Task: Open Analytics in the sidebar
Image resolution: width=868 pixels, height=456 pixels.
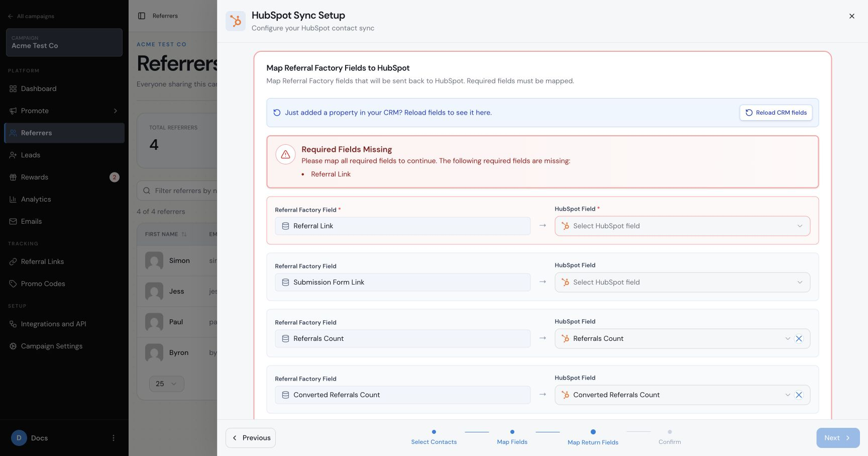Action: tap(64, 199)
